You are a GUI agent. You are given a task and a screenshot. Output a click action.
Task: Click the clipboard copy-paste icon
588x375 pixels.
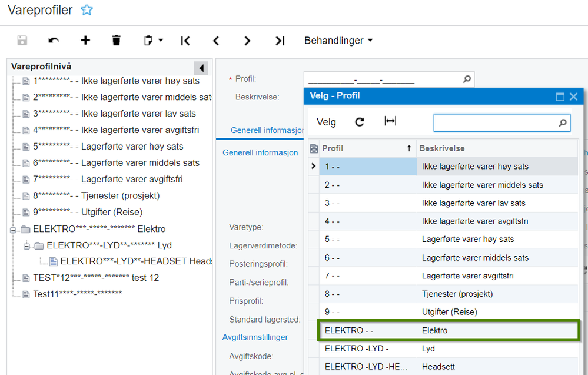point(148,40)
